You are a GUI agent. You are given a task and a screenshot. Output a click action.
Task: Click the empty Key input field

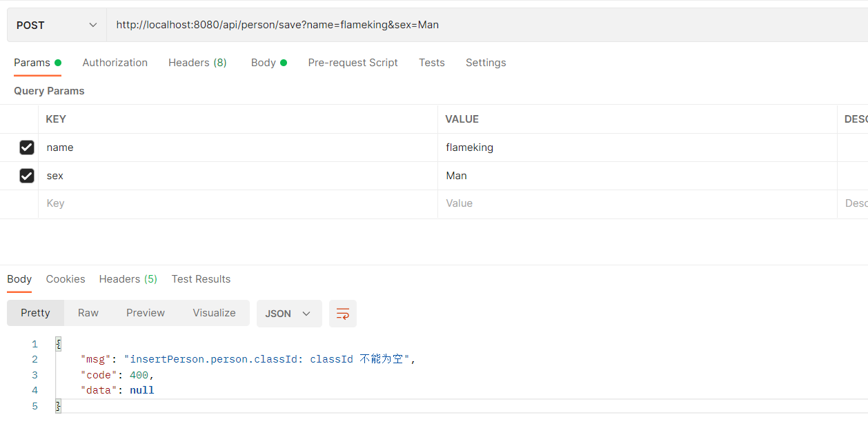coord(238,204)
